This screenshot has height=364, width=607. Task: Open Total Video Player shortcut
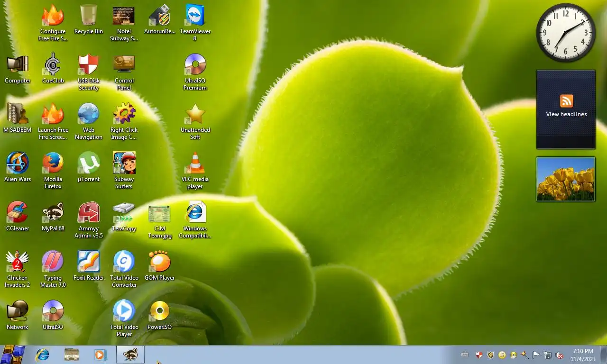click(124, 319)
